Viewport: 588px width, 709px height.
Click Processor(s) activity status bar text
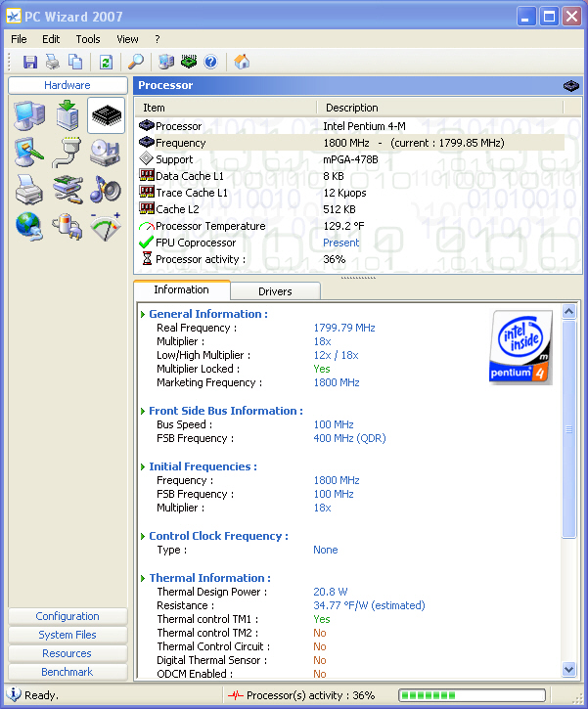pyautogui.click(x=310, y=695)
